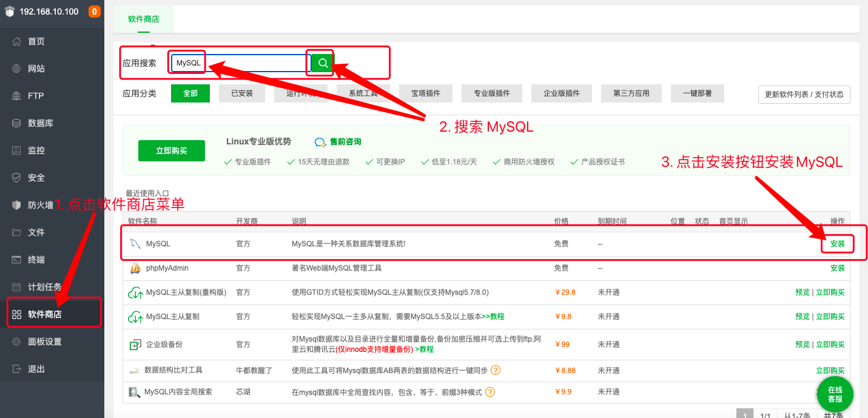Open >教程 link in 企业级备份 description
The height and width of the screenshot is (418, 868).
click(425, 349)
